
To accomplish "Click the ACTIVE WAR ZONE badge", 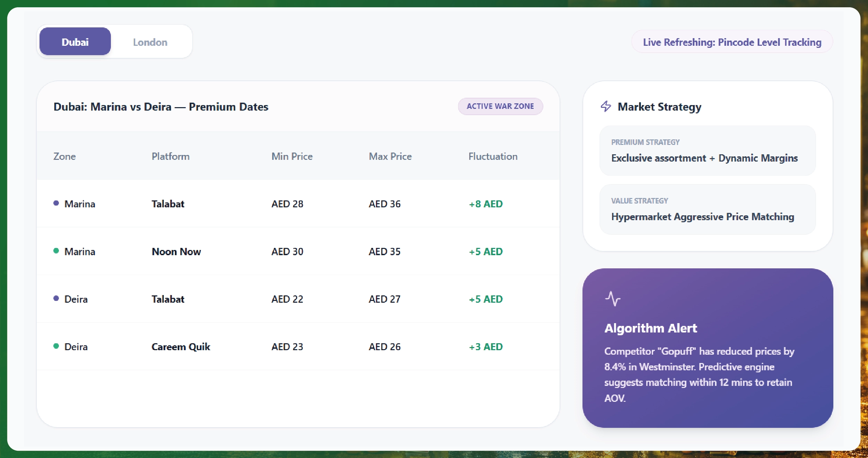I will [x=500, y=106].
